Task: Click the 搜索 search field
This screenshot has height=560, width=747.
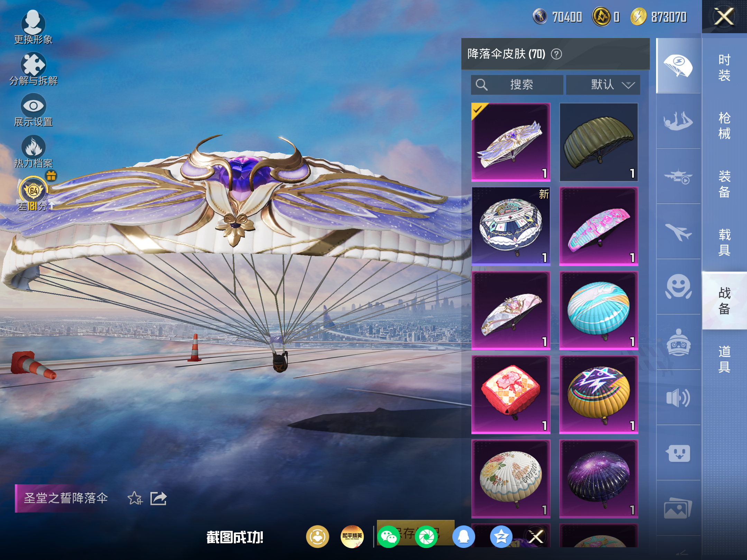Action: tap(517, 85)
